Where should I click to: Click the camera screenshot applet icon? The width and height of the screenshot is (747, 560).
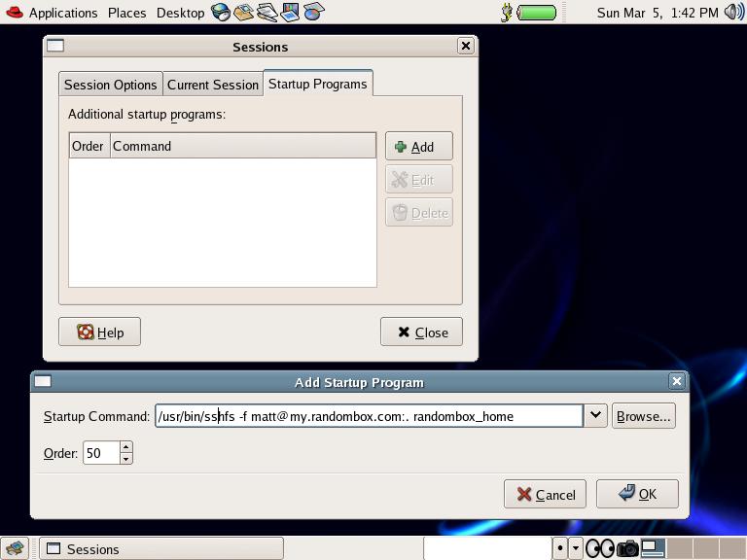627,549
